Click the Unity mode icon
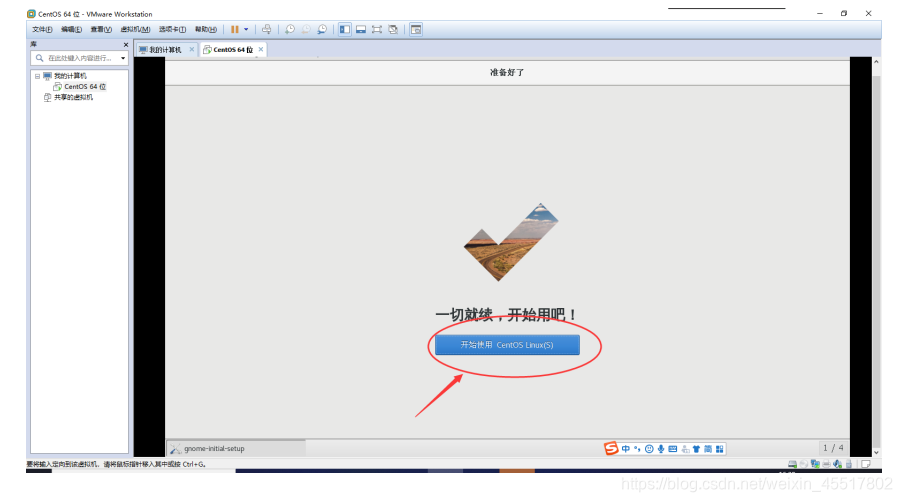 (x=393, y=29)
